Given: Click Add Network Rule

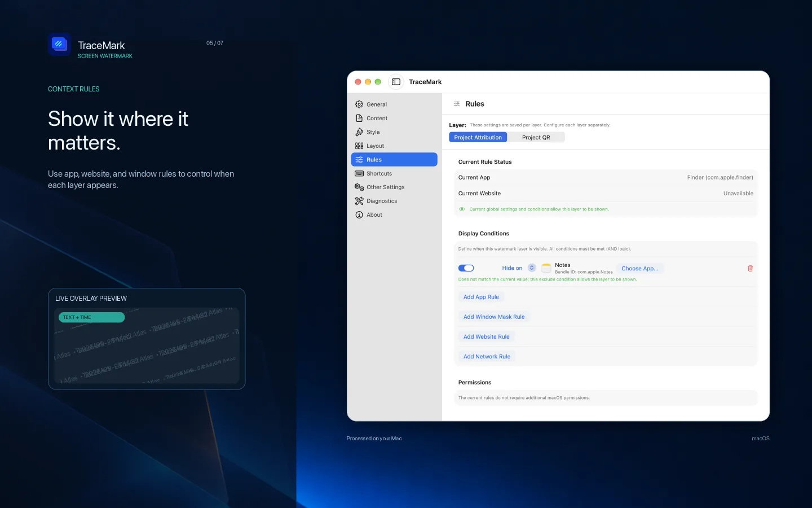Looking at the screenshot, I should [487, 357].
